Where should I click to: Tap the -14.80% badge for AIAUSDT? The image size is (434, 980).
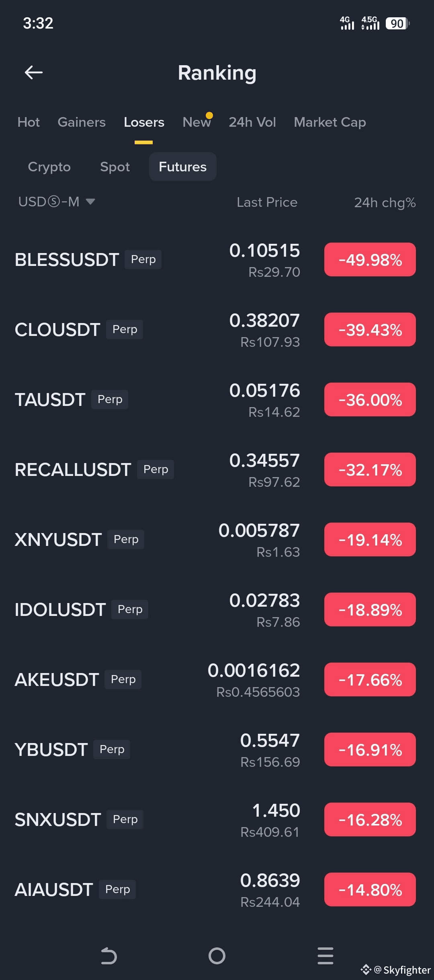[370, 889]
